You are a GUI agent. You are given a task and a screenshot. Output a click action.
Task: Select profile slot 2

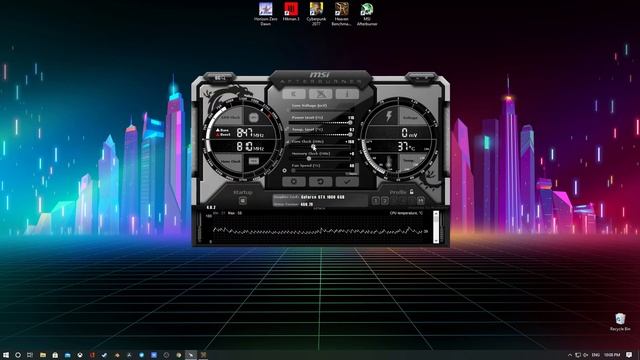(384, 200)
